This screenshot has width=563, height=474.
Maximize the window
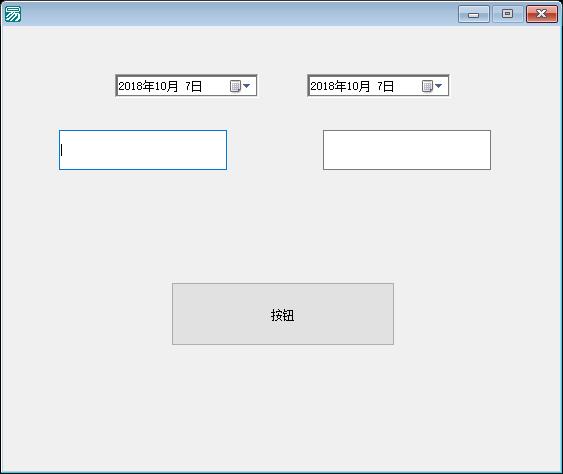tap(507, 14)
